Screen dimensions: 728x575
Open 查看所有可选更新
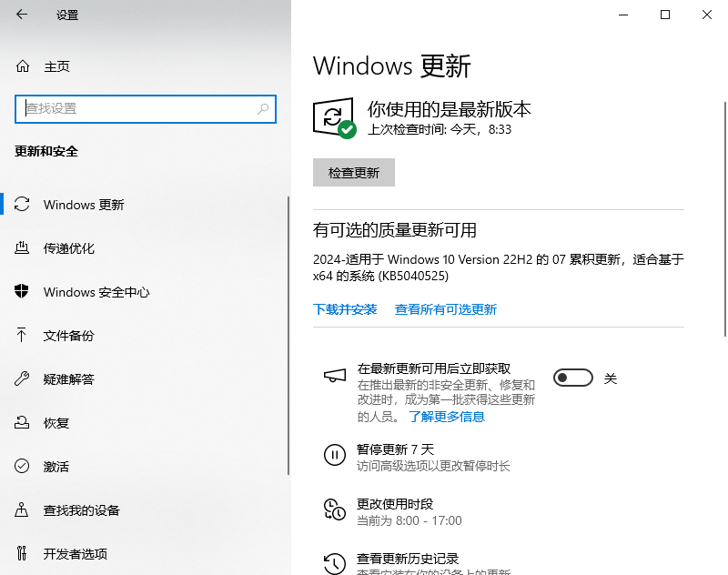click(x=446, y=308)
